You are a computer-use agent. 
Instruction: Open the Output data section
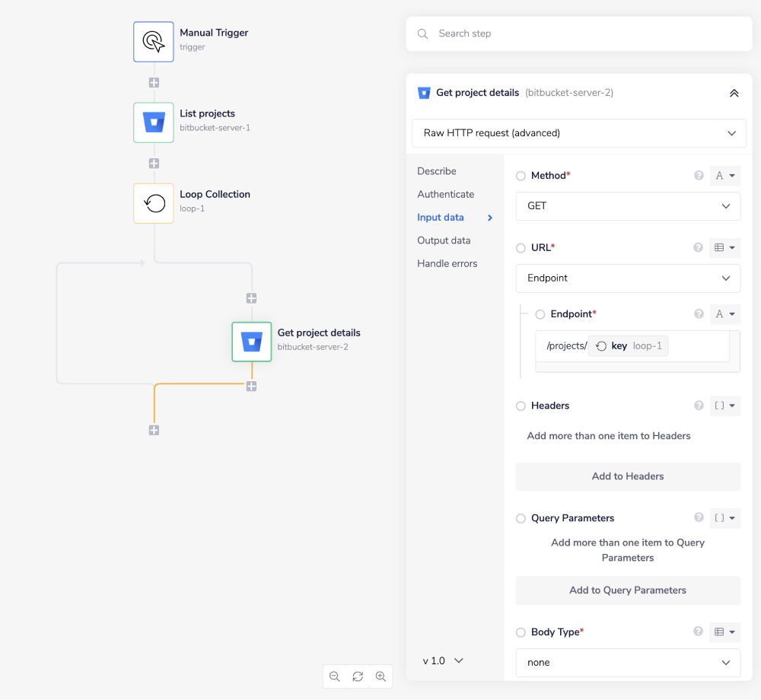pos(444,240)
